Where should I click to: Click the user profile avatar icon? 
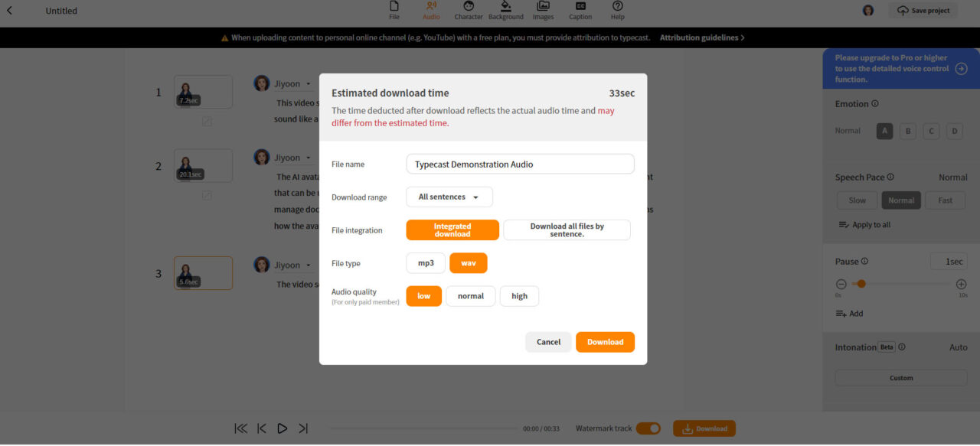(x=868, y=11)
